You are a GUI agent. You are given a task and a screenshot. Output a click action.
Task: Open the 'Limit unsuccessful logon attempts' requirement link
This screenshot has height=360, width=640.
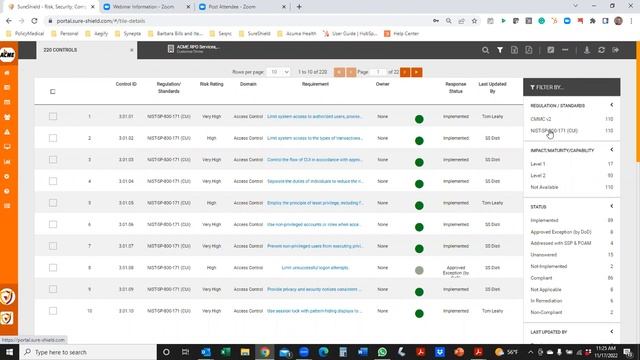pyautogui.click(x=315, y=268)
